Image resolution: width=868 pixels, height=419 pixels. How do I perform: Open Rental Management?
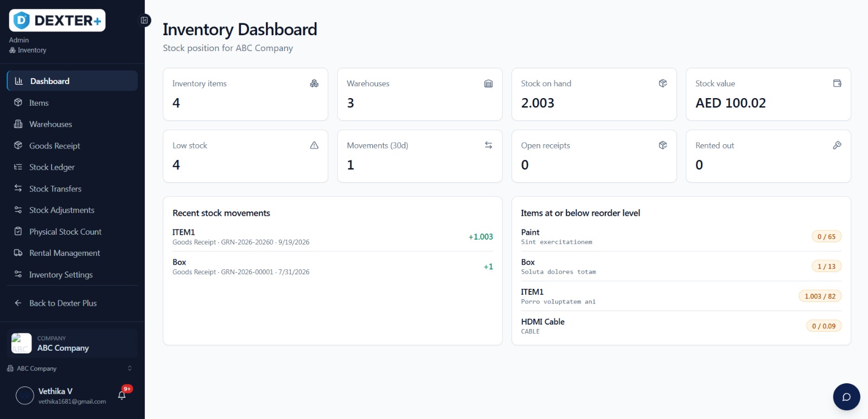(x=72, y=253)
